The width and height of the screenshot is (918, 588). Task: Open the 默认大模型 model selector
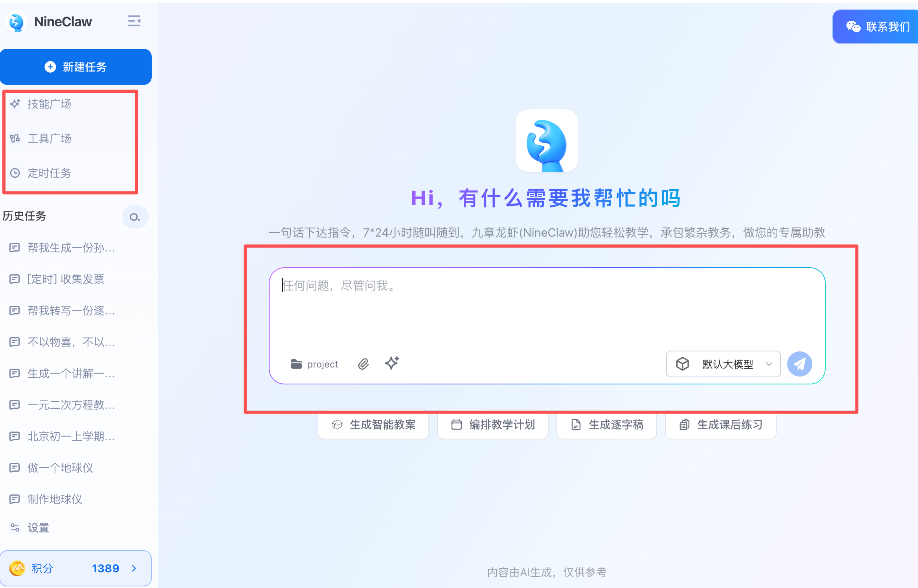723,364
